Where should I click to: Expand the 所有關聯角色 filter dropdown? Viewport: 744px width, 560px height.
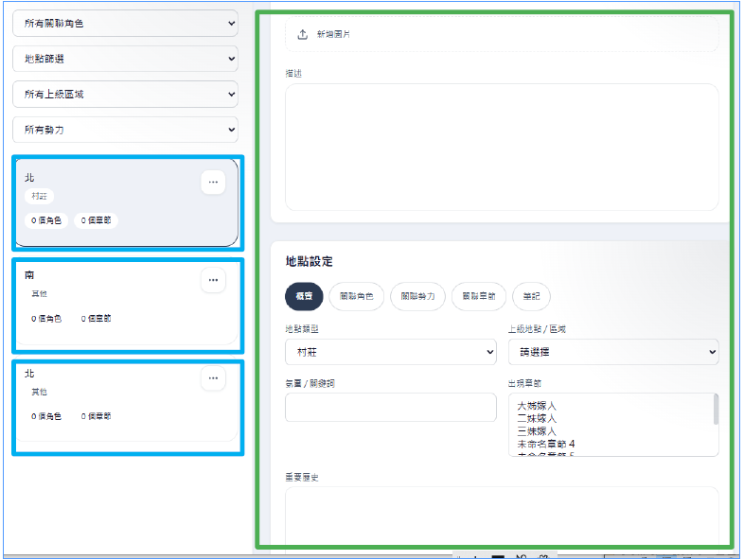point(125,24)
